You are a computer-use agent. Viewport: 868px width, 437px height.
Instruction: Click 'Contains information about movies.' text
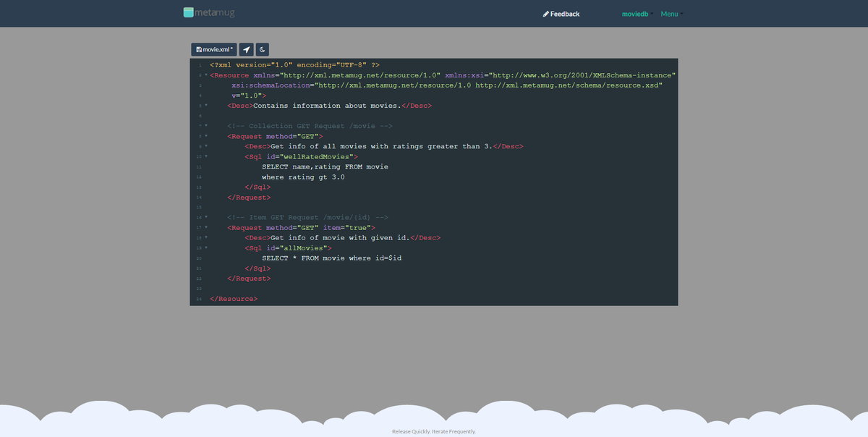(x=327, y=106)
